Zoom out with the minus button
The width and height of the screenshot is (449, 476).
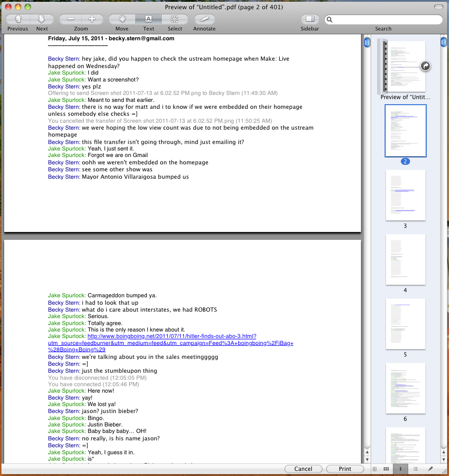[70, 19]
